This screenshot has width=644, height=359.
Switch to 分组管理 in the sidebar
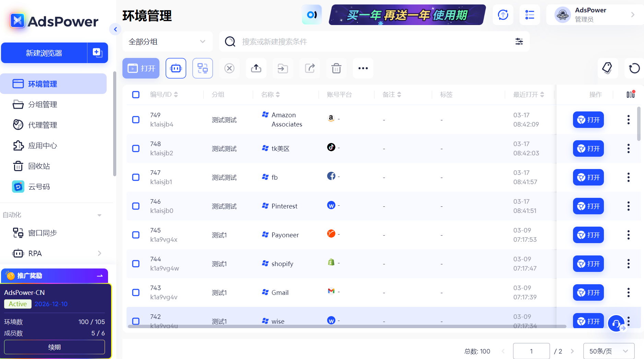point(42,104)
